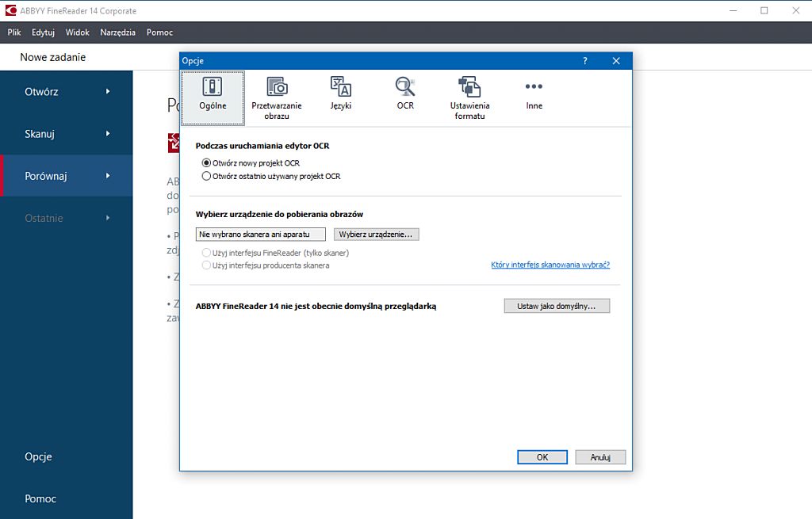
Task: Maximize the FineReader main window
Action: pos(764,10)
